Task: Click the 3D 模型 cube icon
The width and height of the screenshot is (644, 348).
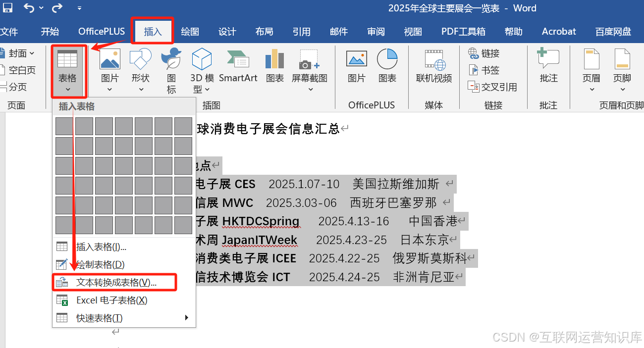Action: [x=202, y=59]
